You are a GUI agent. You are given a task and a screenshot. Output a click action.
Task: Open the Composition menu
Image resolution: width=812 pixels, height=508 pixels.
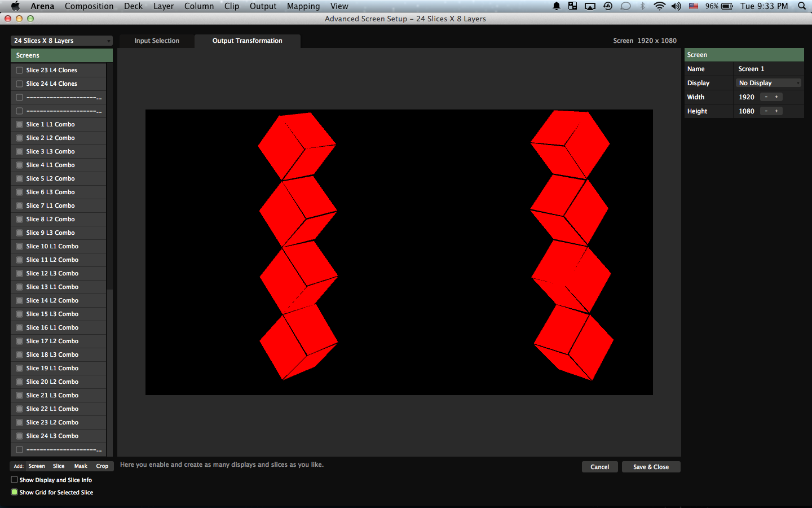[89, 6]
